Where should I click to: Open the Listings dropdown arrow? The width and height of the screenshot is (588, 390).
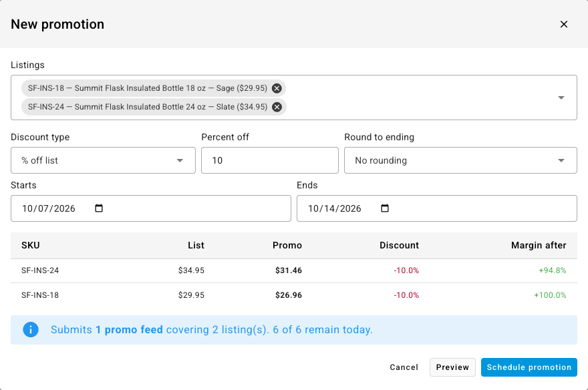tap(561, 97)
